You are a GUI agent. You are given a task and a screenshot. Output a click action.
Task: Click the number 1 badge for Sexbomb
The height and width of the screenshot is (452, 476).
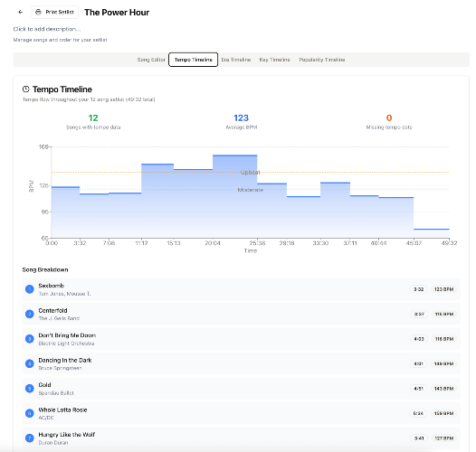pyautogui.click(x=30, y=289)
